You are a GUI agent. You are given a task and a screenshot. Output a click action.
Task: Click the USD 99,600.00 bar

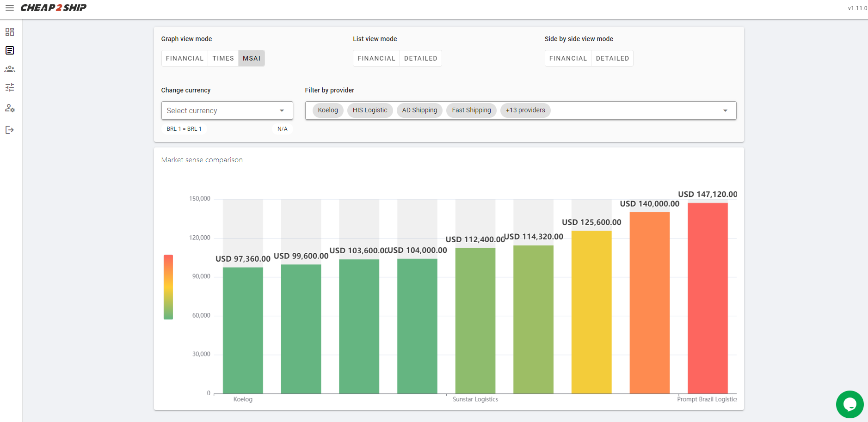[x=301, y=329]
